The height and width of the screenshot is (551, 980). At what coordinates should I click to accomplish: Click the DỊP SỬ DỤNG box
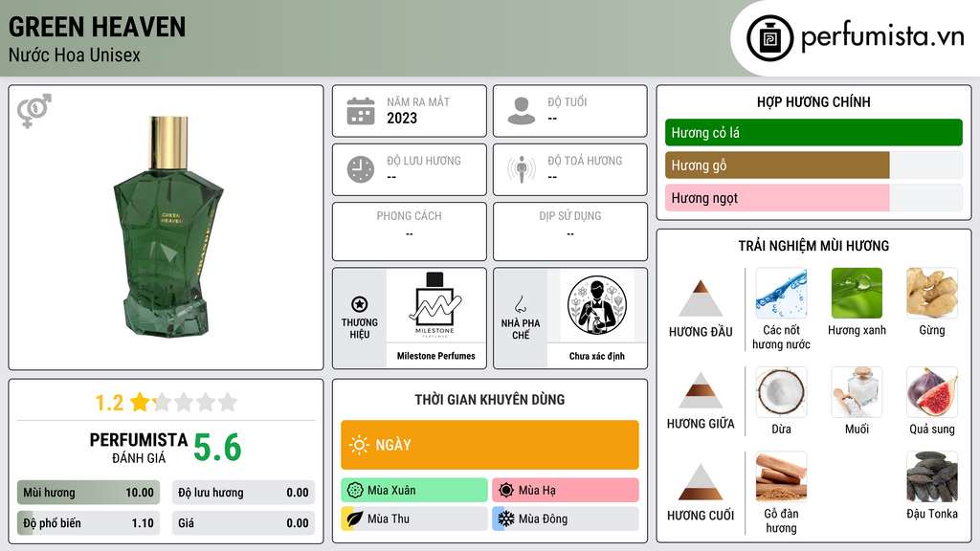click(x=570, y=231)
